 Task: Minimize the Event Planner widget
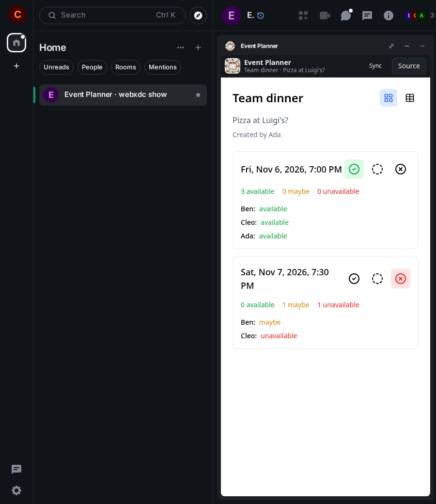click(x=407, y=46)
